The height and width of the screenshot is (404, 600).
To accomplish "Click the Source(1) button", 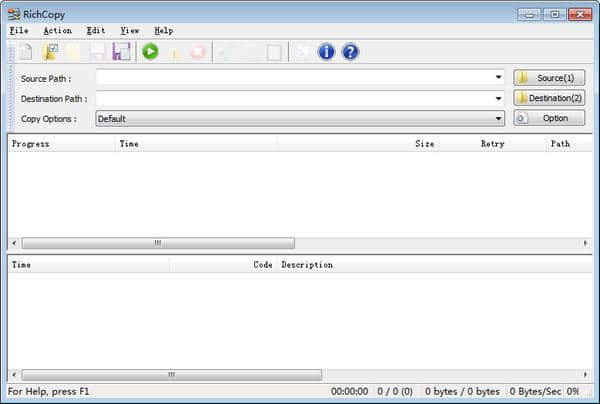I will pos(549,77).
